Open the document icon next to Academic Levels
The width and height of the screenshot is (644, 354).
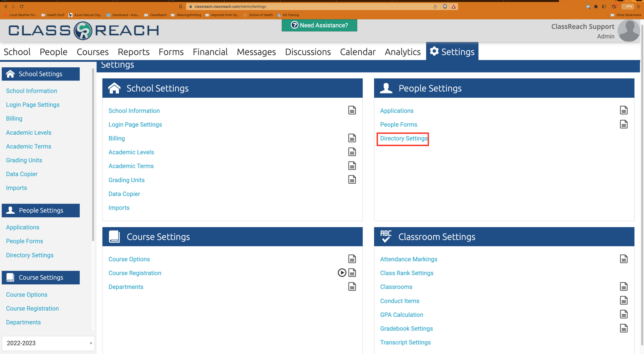point(352,152)
